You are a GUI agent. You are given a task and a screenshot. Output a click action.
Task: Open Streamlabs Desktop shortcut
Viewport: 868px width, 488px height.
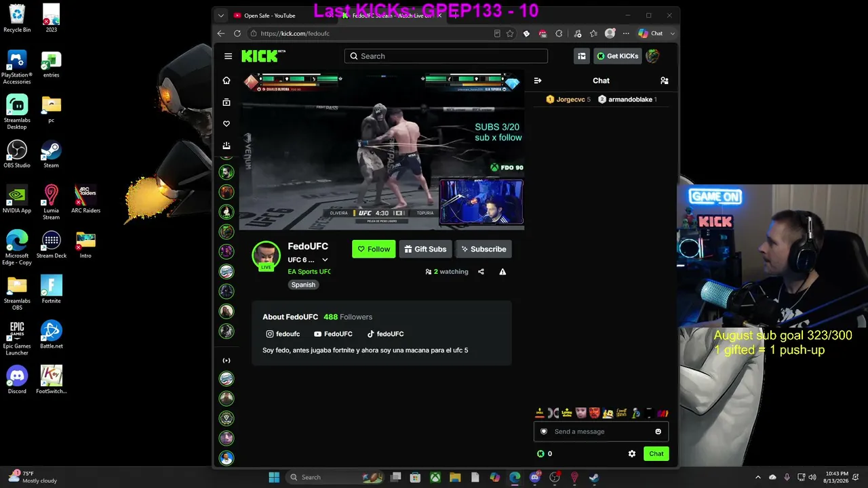[x=17, y=112]
